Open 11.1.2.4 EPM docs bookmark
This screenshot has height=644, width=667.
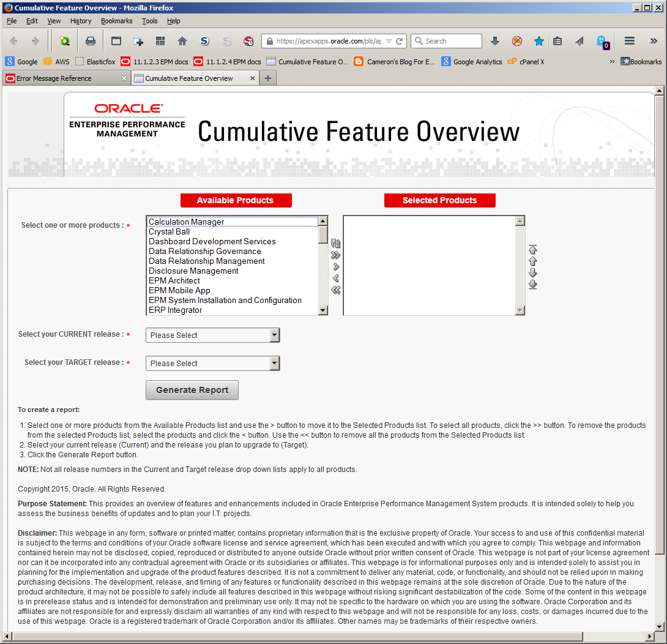pos(227,62)
